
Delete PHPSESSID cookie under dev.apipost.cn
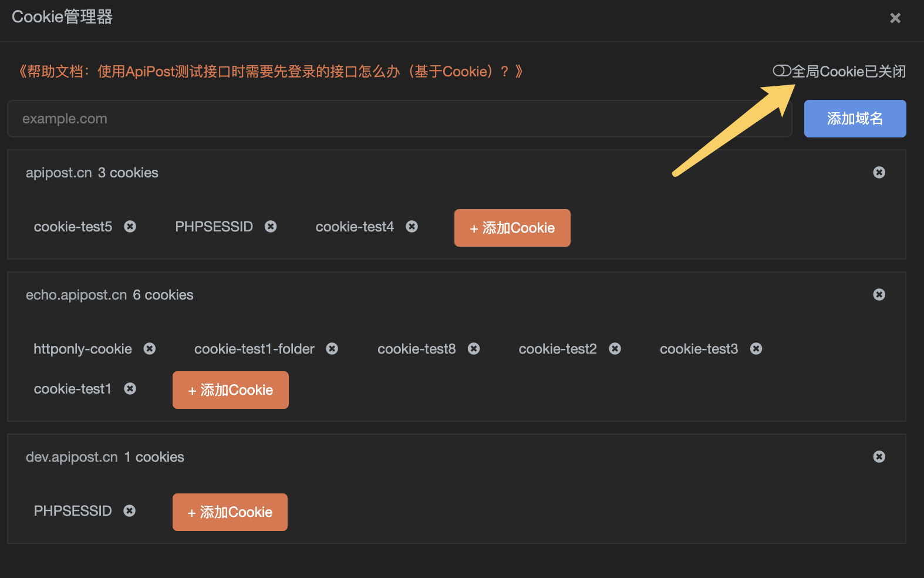coord(130,510)
